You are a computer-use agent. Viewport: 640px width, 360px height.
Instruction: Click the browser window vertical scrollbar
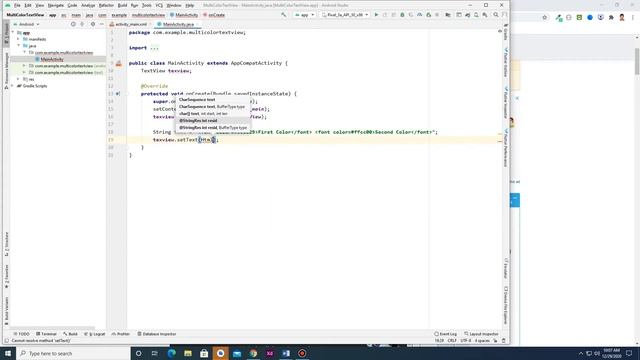tap(637, 61)
